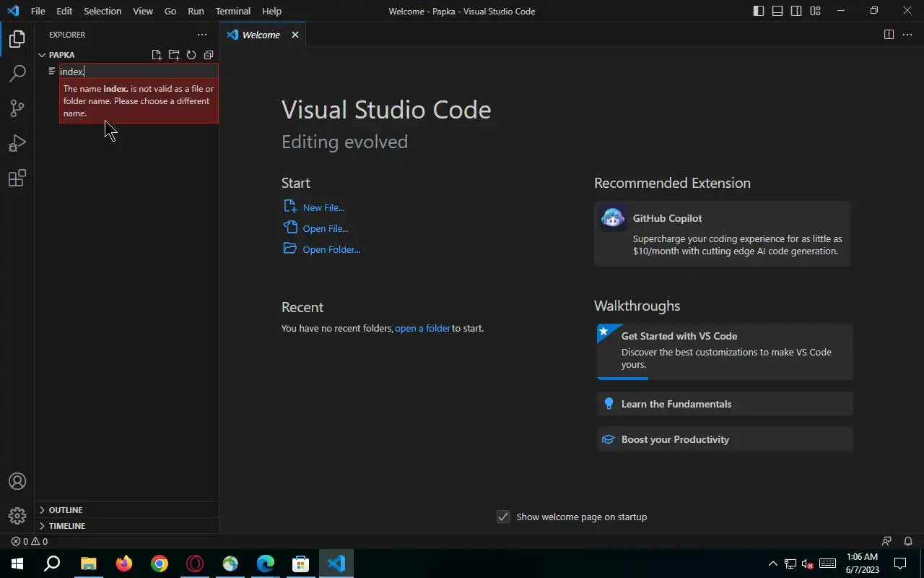Open the Explorer view in activity bar
The width and height of the screenshot is (924, 578).
pyautogui.click(x=17, y=39)
